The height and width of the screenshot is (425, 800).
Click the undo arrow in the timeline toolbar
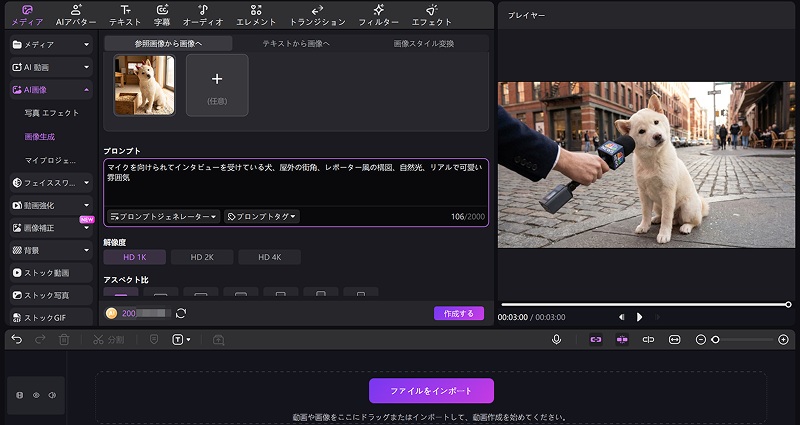click(17, 339)
